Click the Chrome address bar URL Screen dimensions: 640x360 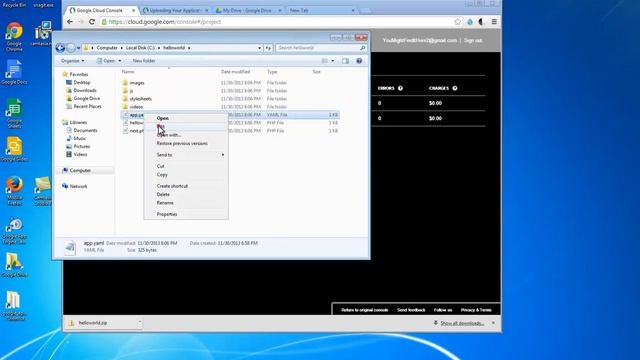point(165,22)
